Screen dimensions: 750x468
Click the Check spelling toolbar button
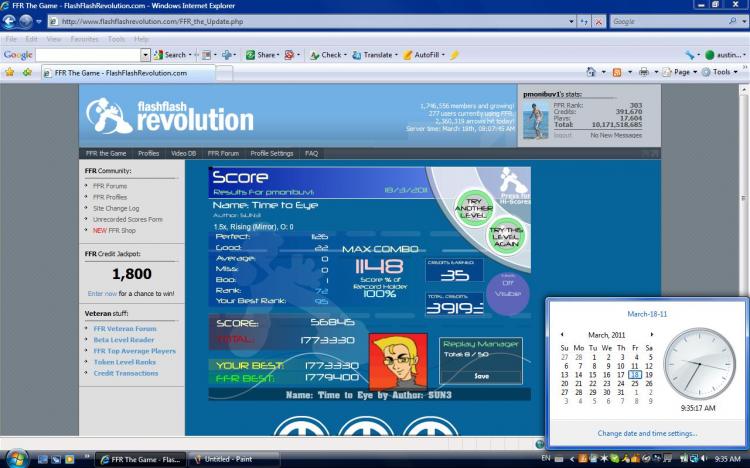[327, 55]
